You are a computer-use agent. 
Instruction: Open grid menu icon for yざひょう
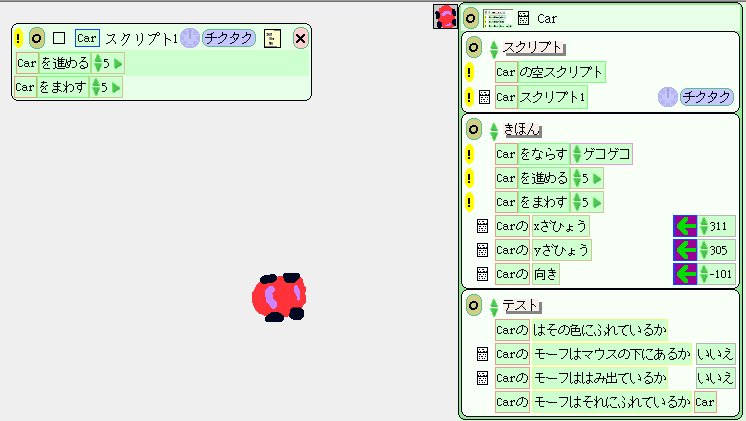(482, 250)
